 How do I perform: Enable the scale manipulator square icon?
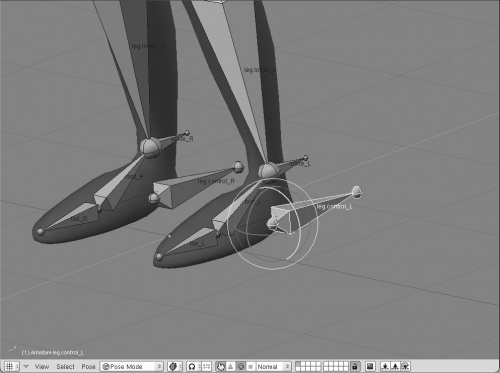[251, 366]
